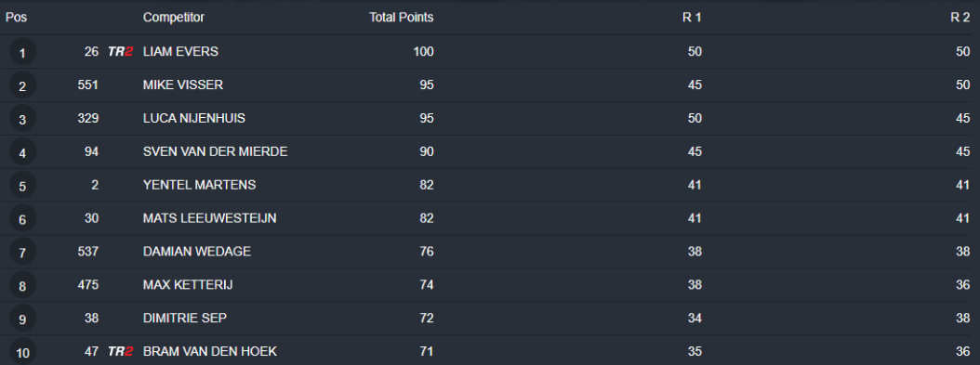
Task: Click the R 1 column header
Action: [x=692, y=18]
